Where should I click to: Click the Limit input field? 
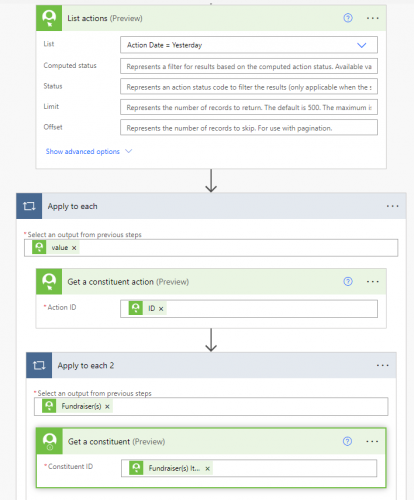point(249,107)
